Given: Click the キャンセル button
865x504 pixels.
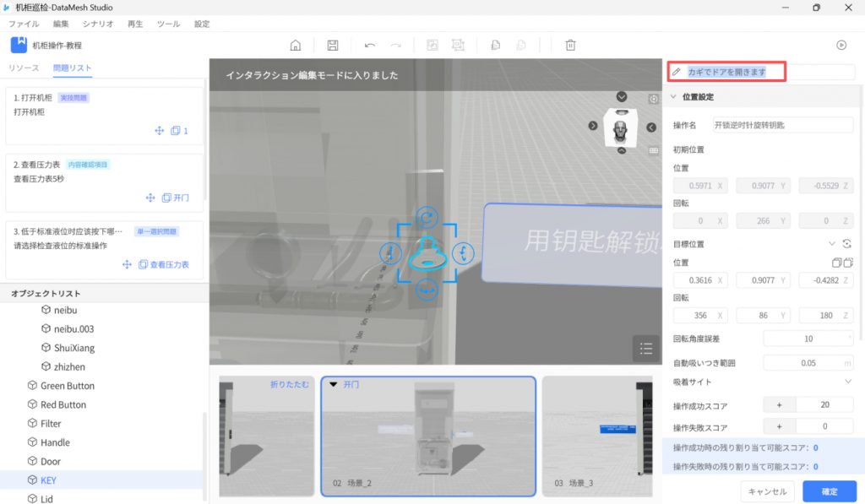Looking at the screenshot, I should tap(767, 491).
